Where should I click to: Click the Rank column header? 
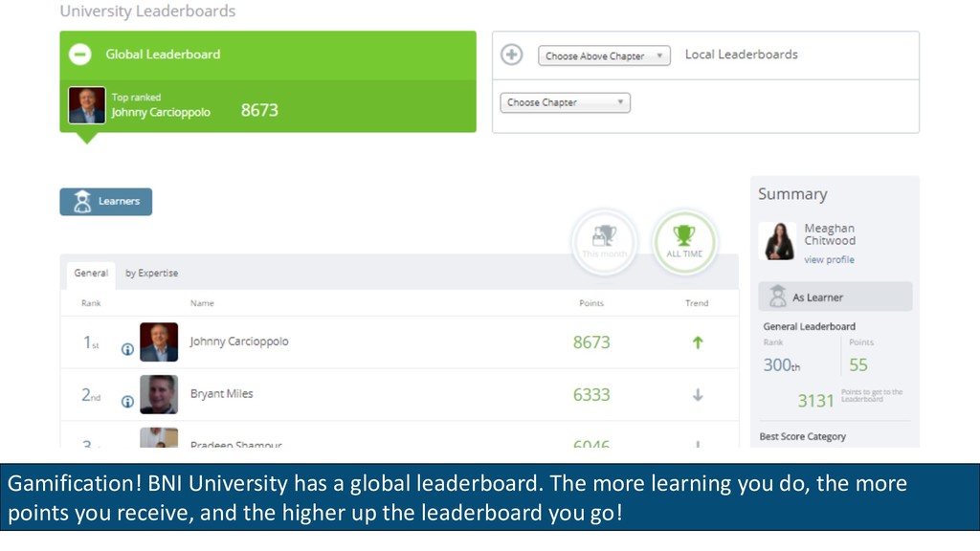pos(91,303)
